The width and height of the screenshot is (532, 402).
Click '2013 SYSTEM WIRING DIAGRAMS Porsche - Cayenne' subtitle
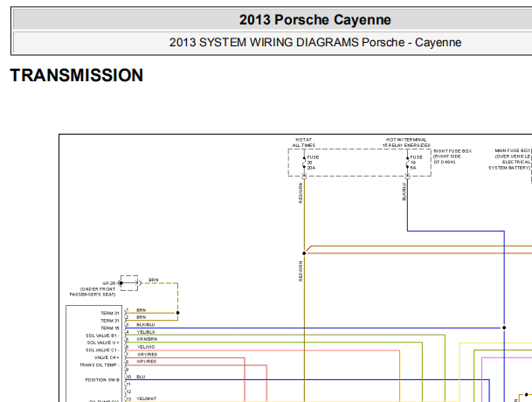point(315,43)
